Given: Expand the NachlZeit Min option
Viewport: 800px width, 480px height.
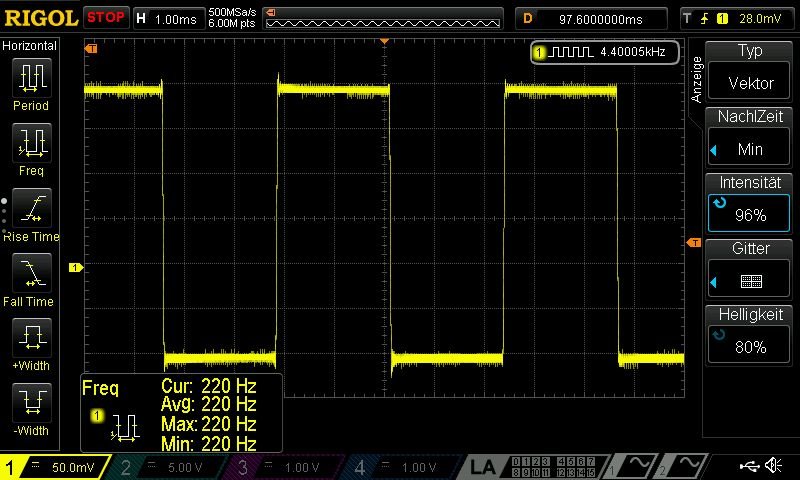Looking at the screenshot, I should [x=749, y=137].
